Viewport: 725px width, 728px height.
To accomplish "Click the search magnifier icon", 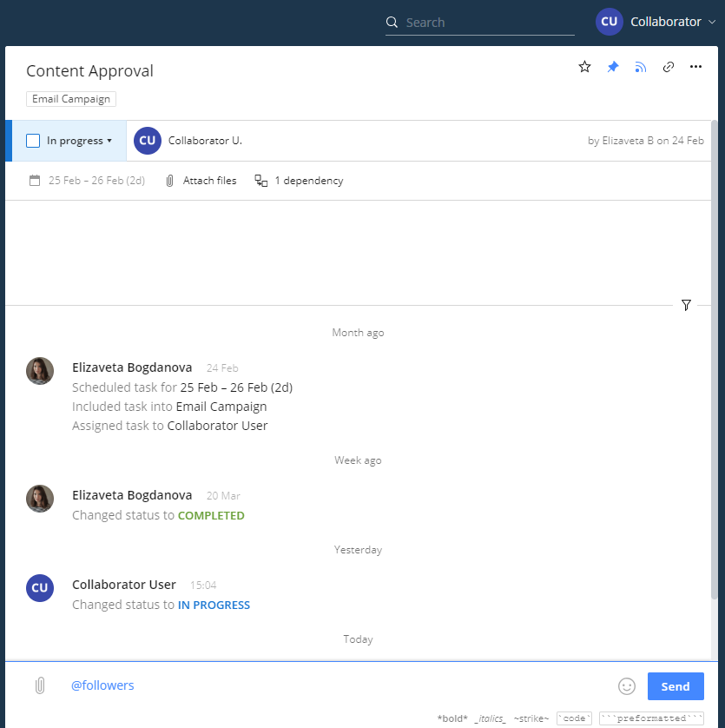I will click(392, 22).
